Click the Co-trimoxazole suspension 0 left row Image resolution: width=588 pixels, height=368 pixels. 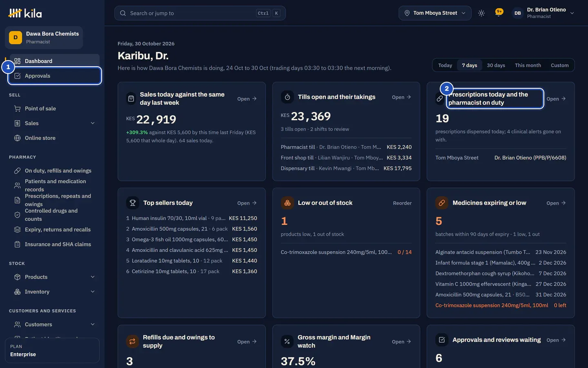coord(501,305)
